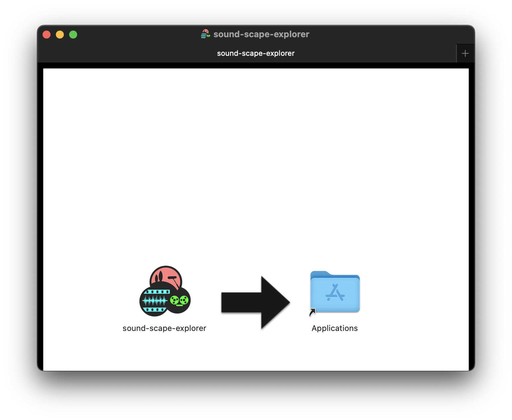Screen dimensions: 512x420
Task: Click the pink circle atop the app icon
Action: [166, 275]
